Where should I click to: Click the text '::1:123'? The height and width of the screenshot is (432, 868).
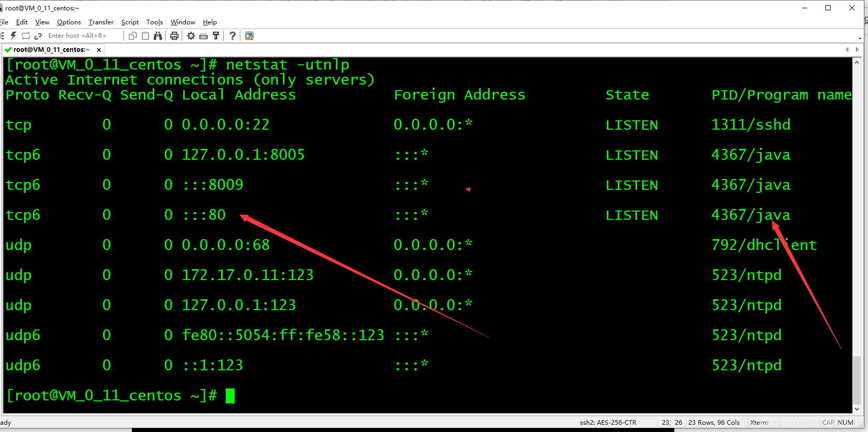click(213, 366)
